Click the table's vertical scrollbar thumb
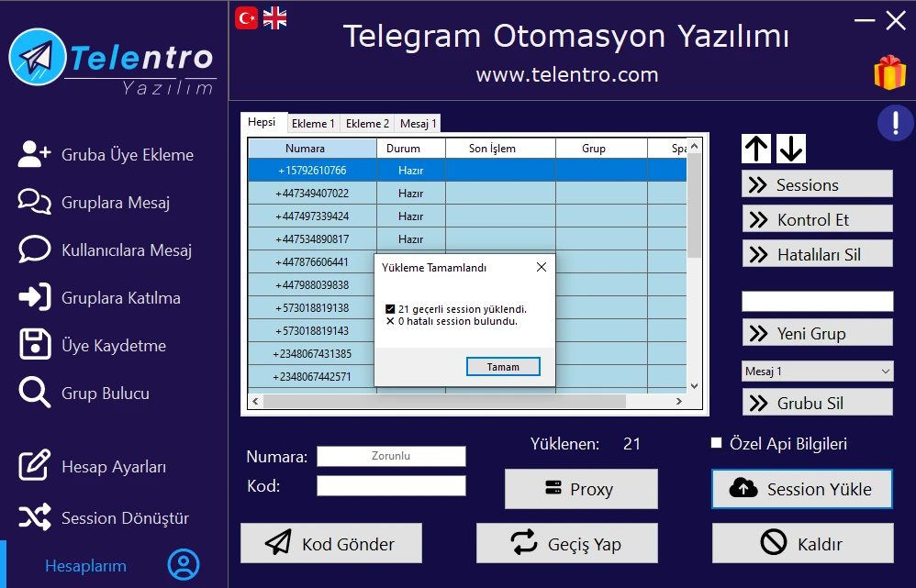 click(x=694, y=205)
